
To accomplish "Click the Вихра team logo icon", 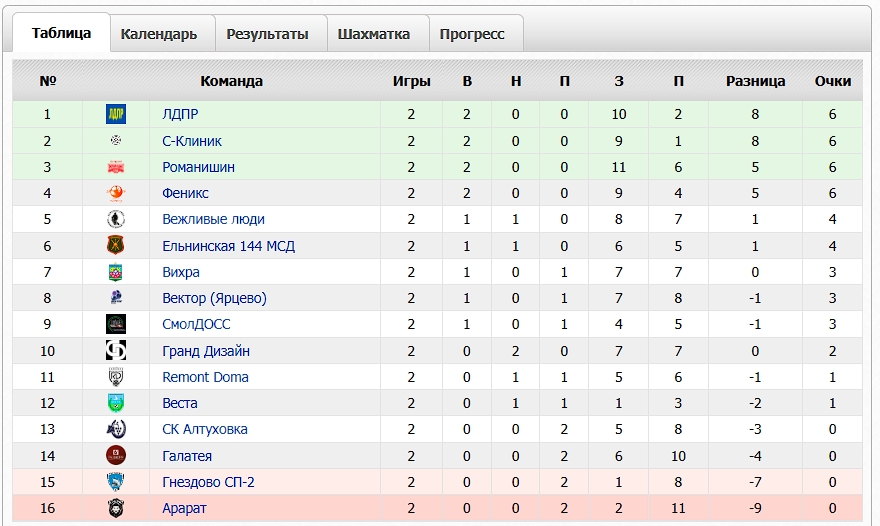I will pos(116,272).
